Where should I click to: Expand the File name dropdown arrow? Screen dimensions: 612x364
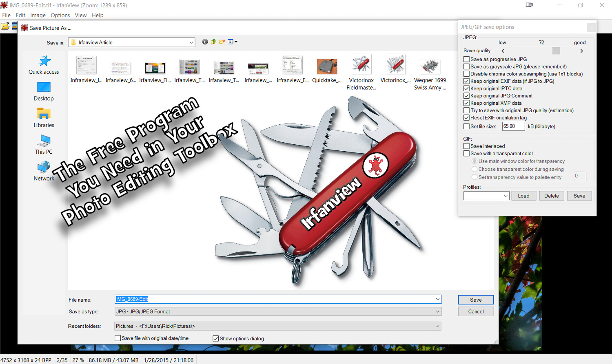pos(437,299)
